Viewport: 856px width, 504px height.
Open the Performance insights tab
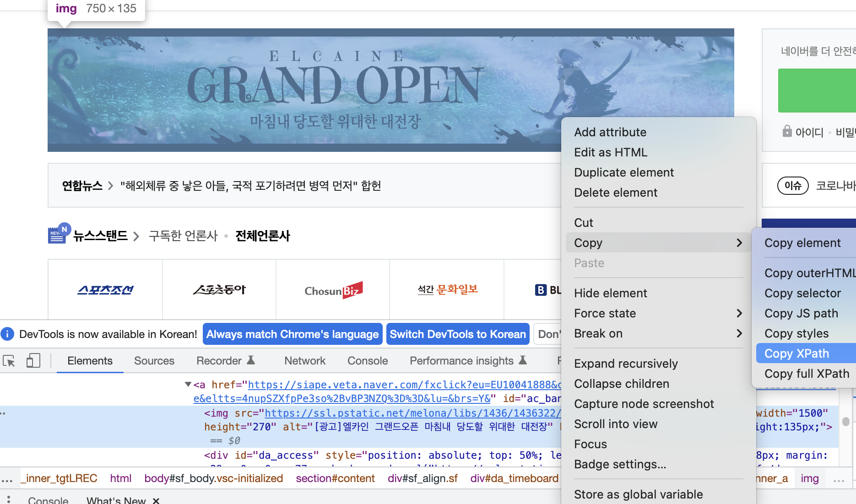[x=468, y=361]
